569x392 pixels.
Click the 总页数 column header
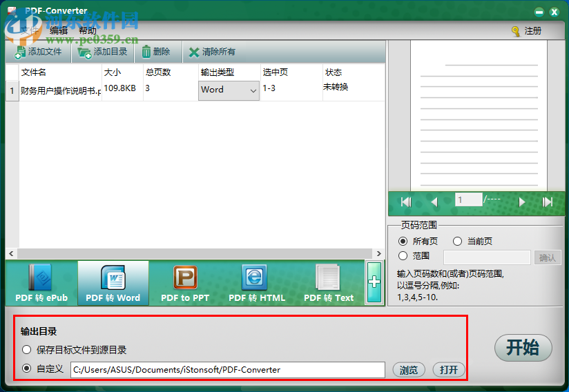tap(171, 72)
